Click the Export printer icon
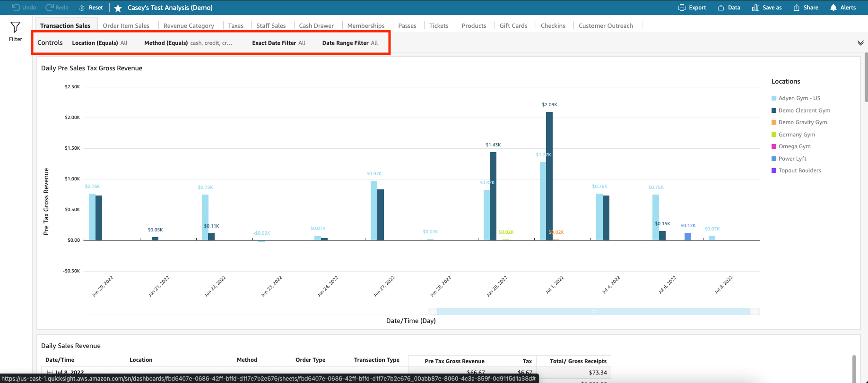Screen dimensions: 868x383 [682, 8]
